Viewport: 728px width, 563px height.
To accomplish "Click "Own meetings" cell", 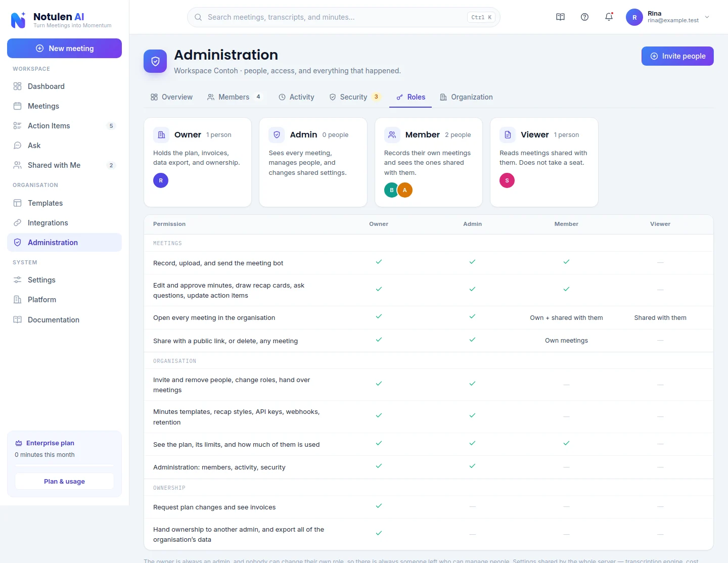I will tap(566, 341).
